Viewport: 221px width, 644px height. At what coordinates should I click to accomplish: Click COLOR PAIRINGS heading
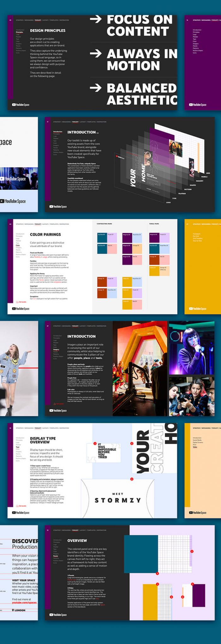point(45,234)
